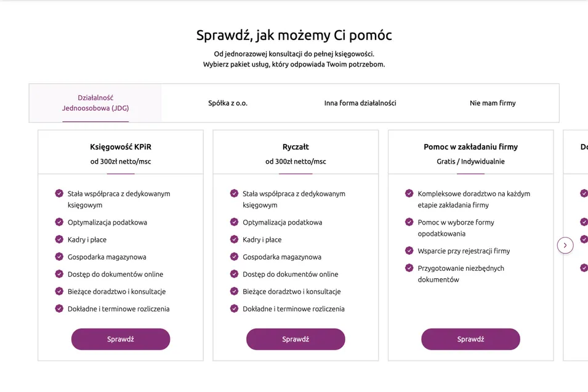
Task: Click checkmark icon beside Optymalizacja podatkowa in KPiR card
Action: [59, 222]
